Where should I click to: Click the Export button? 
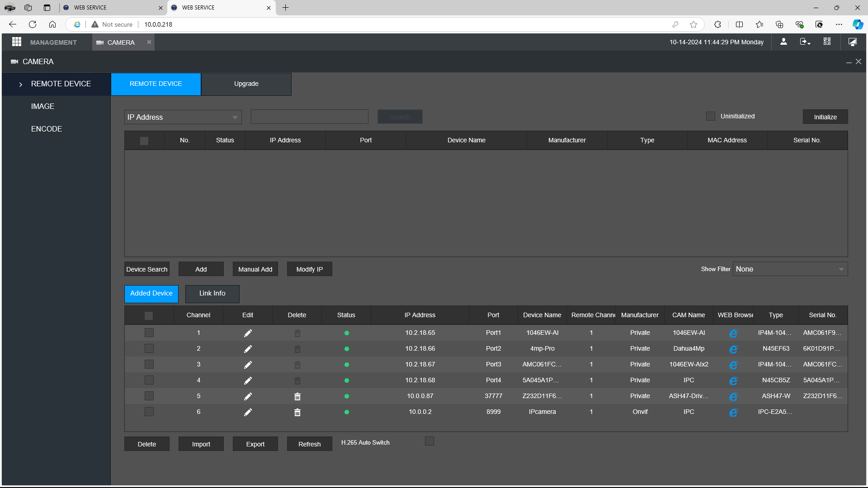255,444
